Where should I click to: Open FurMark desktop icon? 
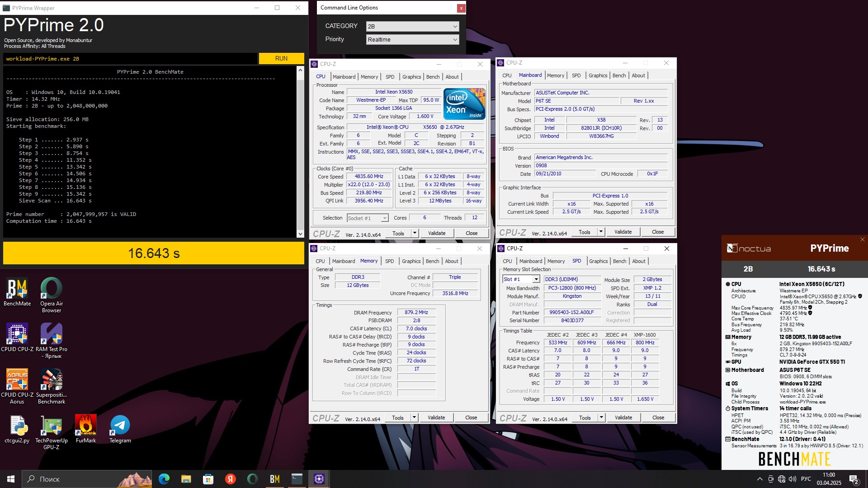click(86, 429)
